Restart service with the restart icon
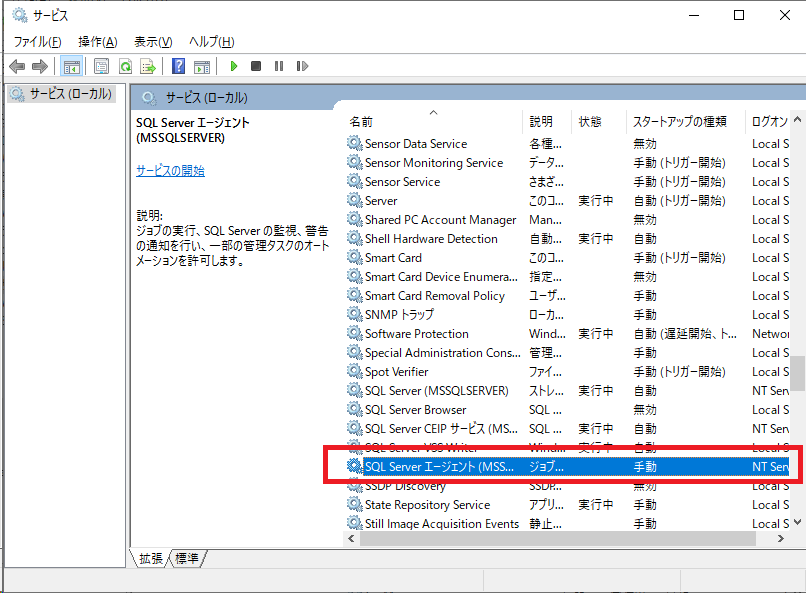 pyautogui.click(x=302, y=66)
